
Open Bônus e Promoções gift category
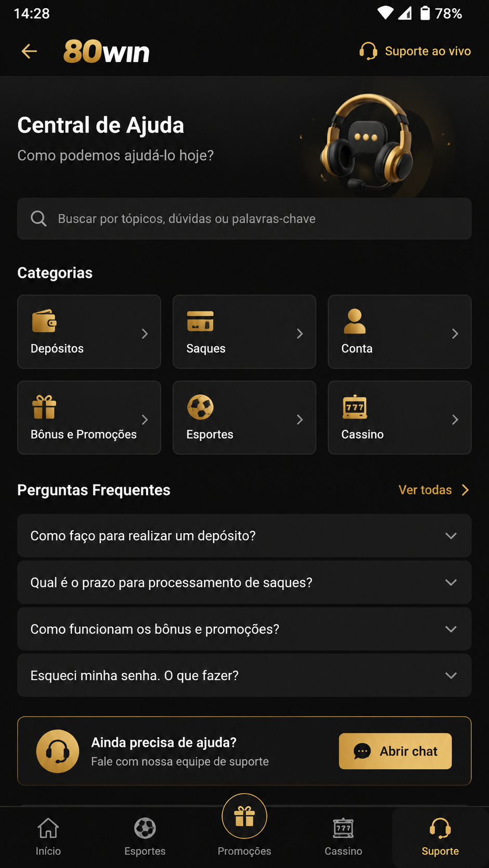click(x=89, y=418)
